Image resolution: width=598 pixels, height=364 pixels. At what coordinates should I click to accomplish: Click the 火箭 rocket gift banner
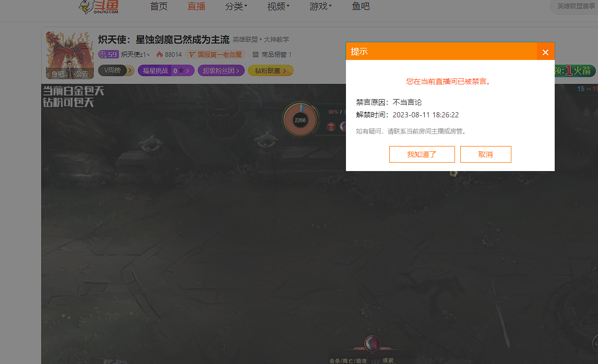pyautogui.click(x=576, y=70)
